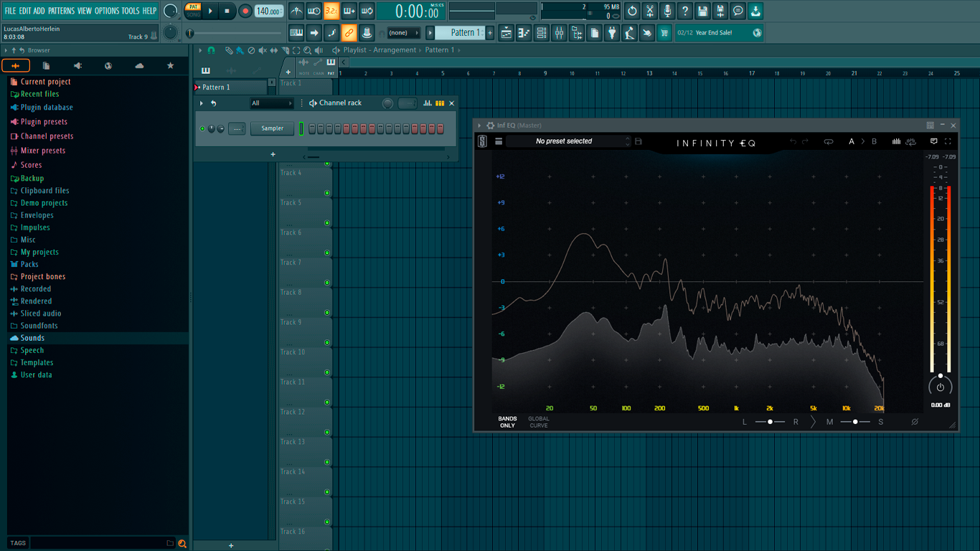Image resolution: width=980 pixels, height=551 pixels.
Task: Toggle PAT/SONG mode switch
Action: (194, 11)
